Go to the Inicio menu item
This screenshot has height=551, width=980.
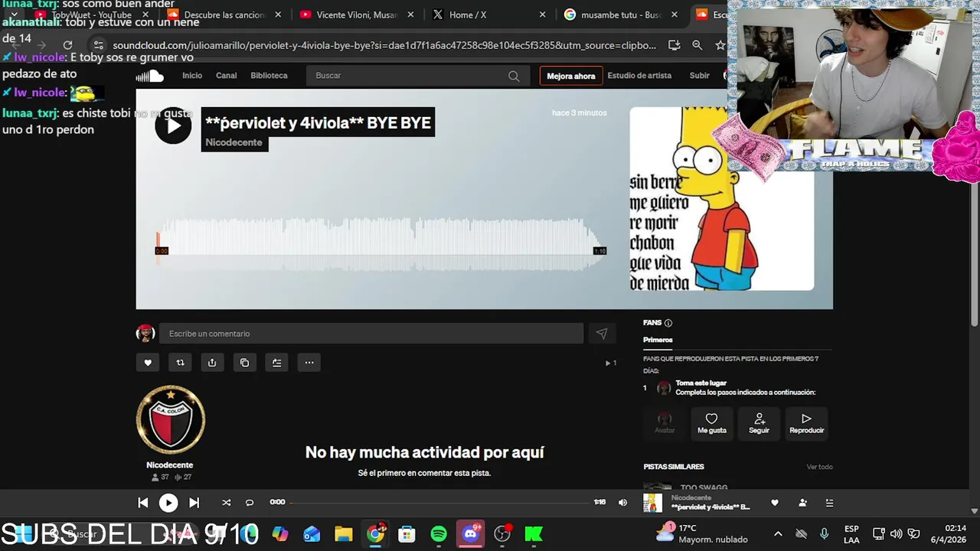(192, 76)
